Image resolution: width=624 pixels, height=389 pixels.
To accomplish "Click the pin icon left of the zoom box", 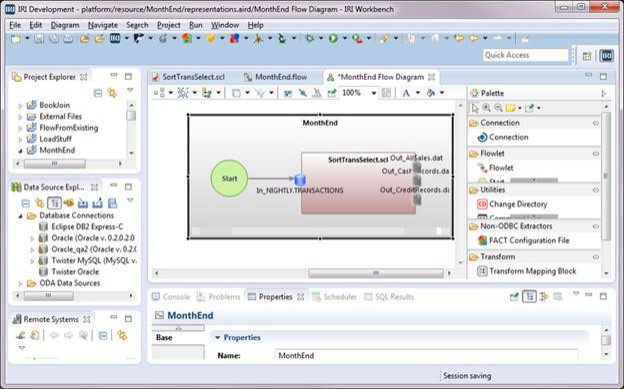I will tap(331, 93).
